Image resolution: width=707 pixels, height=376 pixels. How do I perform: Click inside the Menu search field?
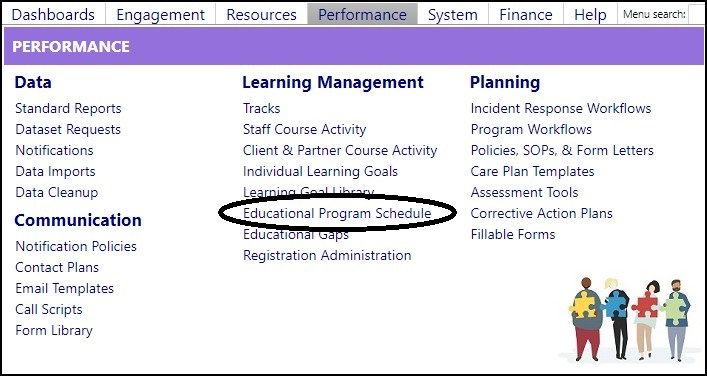697,14
